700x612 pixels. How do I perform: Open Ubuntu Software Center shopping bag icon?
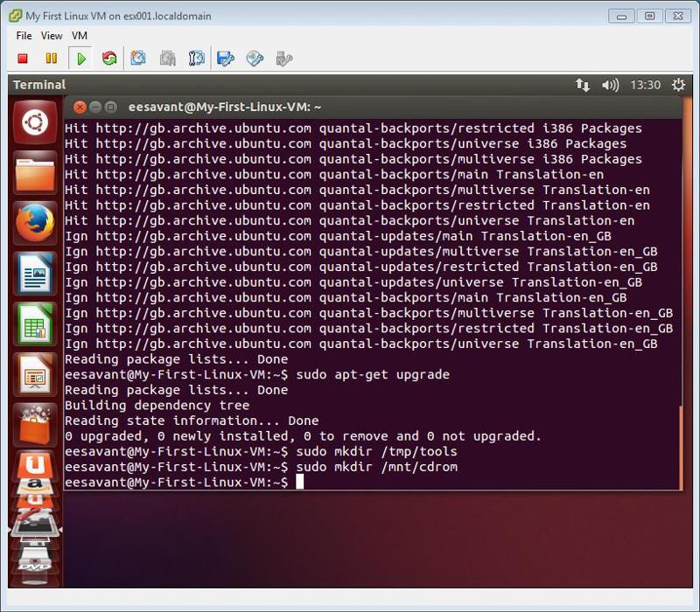(x=35, y=425)
